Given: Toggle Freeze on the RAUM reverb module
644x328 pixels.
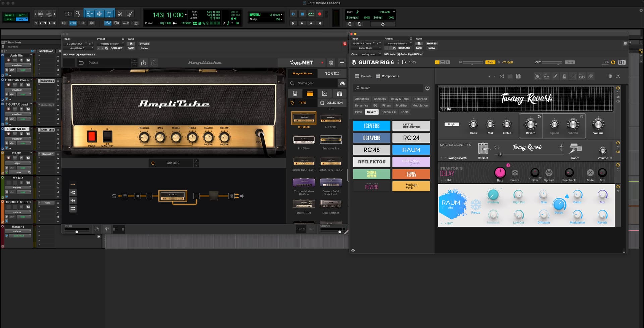Looking at the screenshot, I should point(476,204).
